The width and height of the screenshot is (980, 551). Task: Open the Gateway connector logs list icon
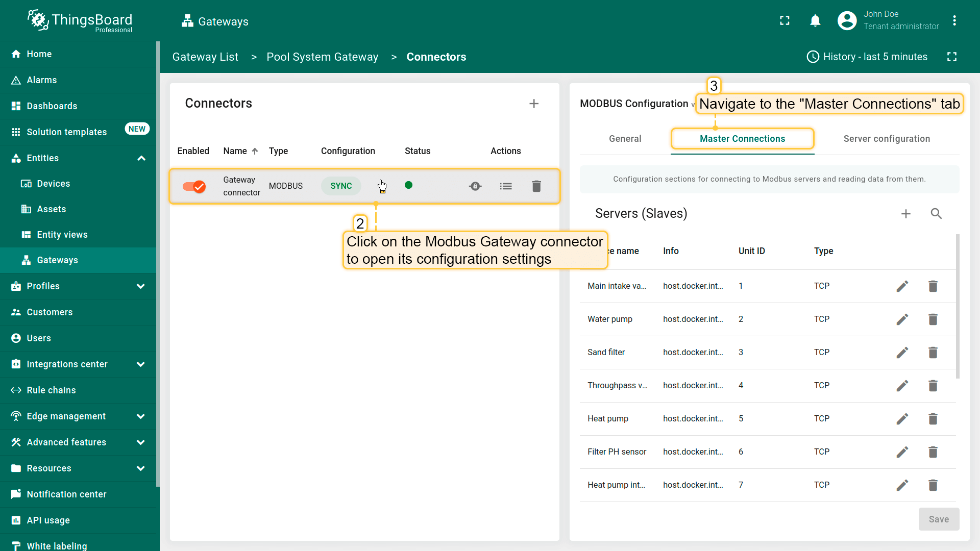[x=506, y=186]
